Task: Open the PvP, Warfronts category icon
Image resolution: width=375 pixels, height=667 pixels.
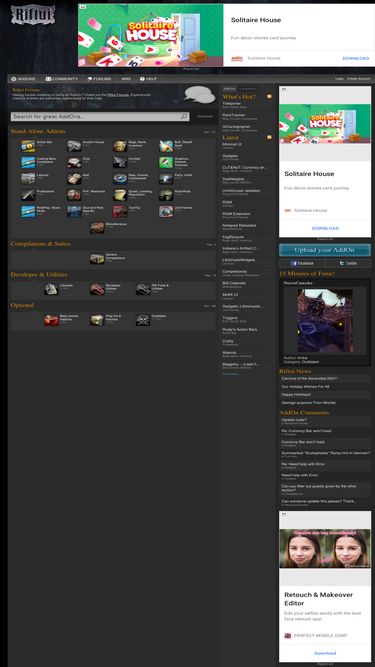Action: pos(74,195)
